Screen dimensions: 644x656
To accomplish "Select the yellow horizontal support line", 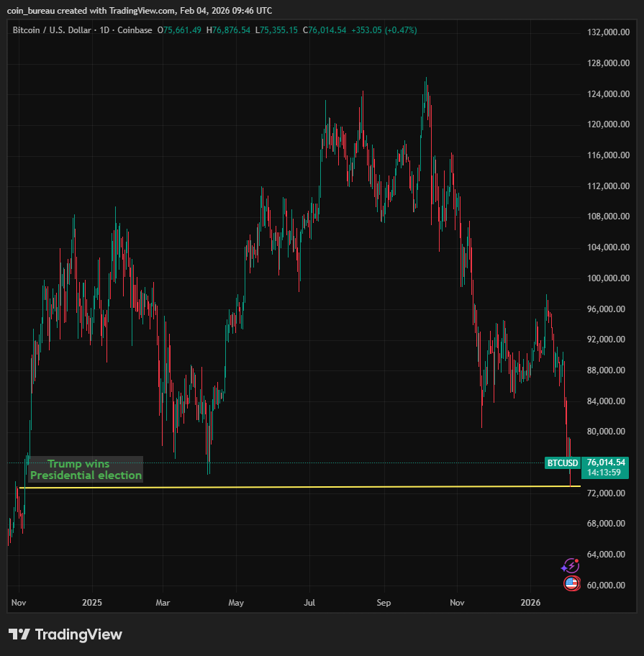I will coord(299,487).
